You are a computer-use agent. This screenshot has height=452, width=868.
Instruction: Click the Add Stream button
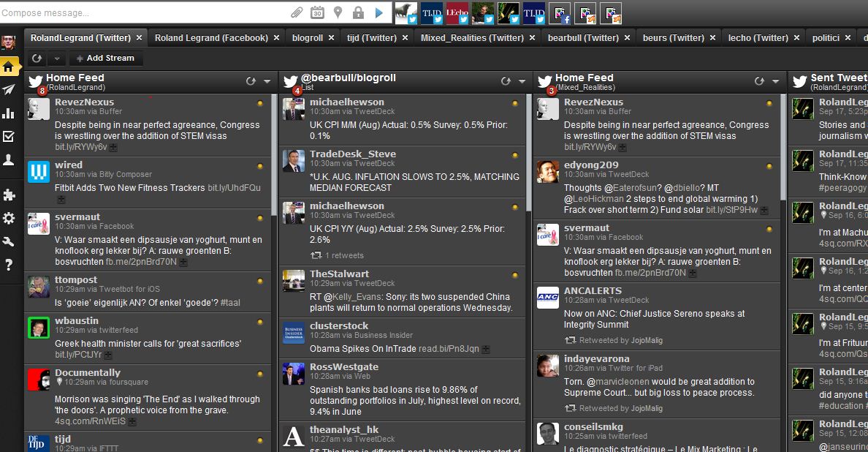106,59
